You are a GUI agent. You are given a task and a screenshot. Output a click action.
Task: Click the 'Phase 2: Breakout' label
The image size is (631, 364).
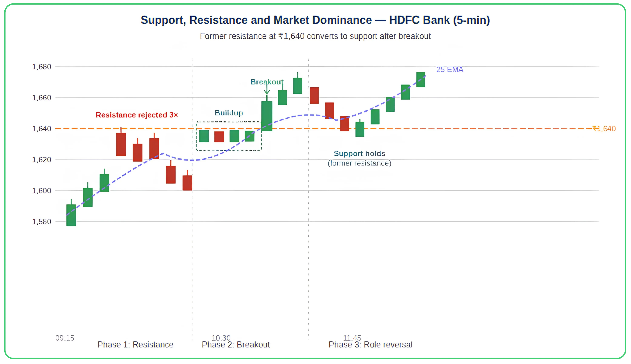[x=236, y=345]
